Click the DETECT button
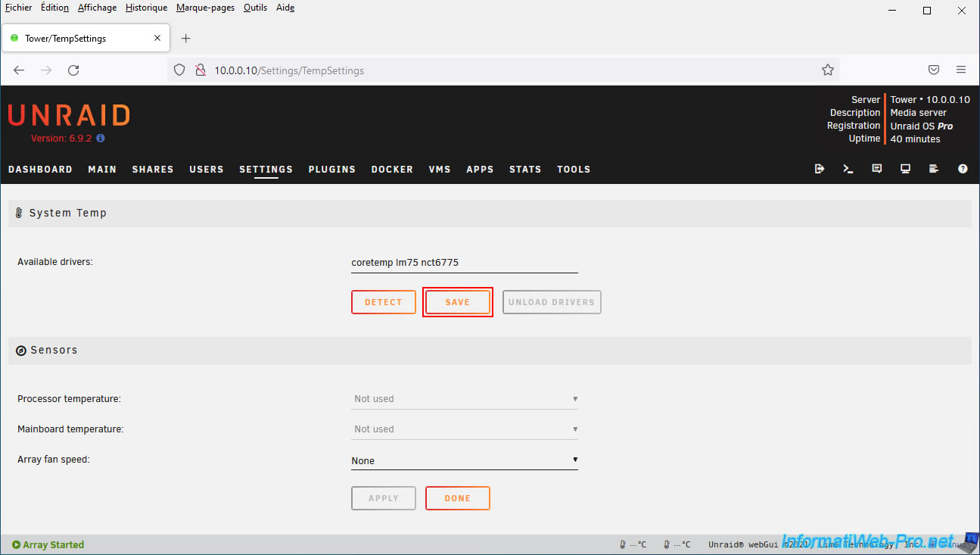This screenshot has width=980, height=555. (383, 302)
